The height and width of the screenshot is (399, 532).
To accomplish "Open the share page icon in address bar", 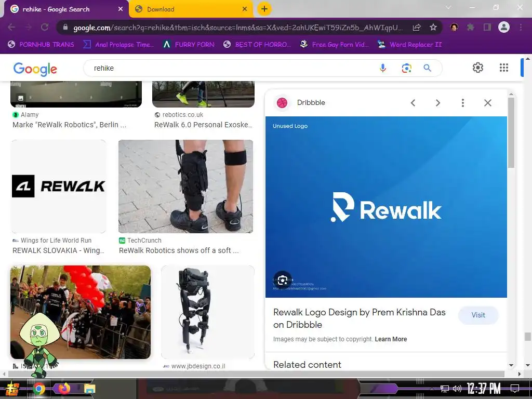I will point(417,27).
